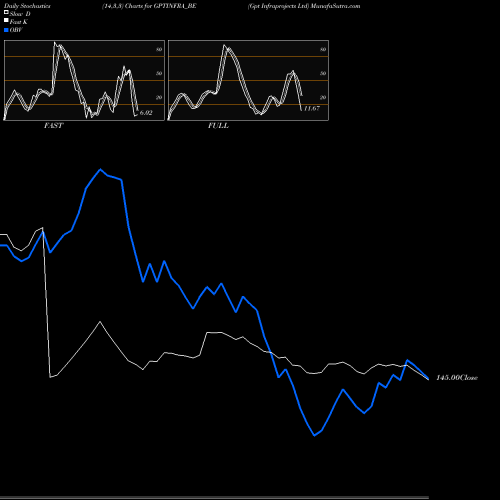
Task: Click the 11.67 value in FULL chart
Action: [312, 108]
